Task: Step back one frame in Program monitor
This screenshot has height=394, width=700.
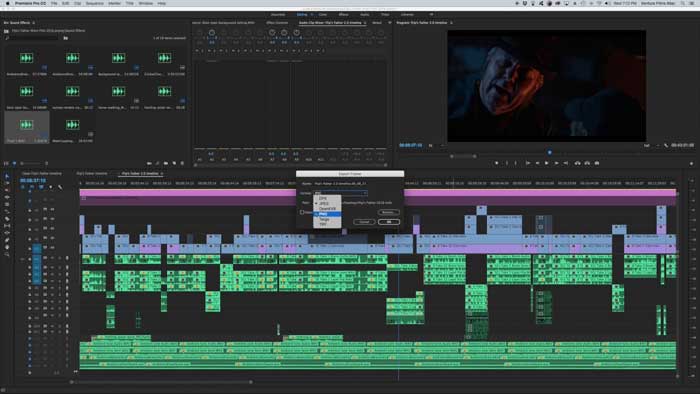Action: tap(537, 163)
